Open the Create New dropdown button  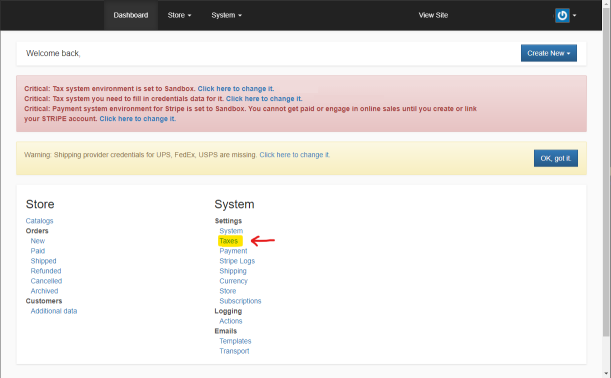[549, 53]
